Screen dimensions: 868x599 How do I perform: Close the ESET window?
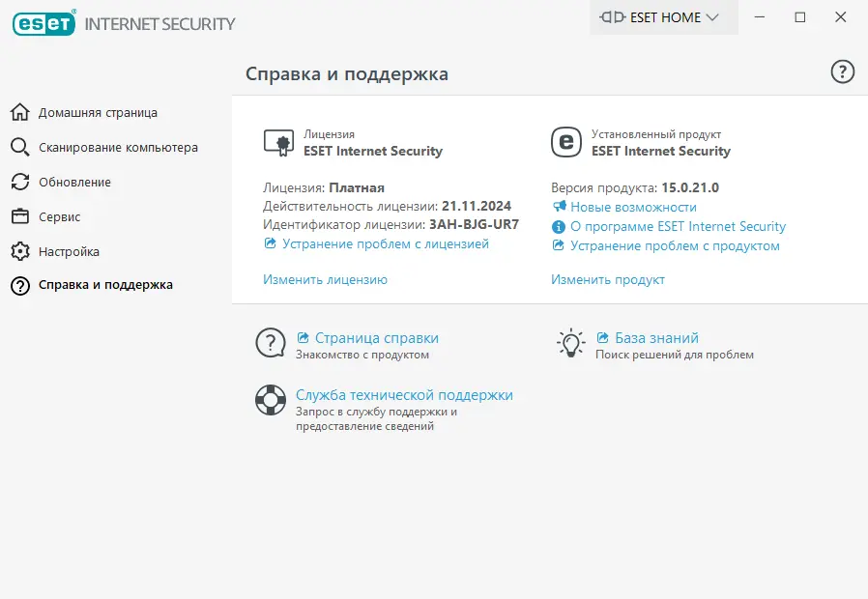(840, 17)
